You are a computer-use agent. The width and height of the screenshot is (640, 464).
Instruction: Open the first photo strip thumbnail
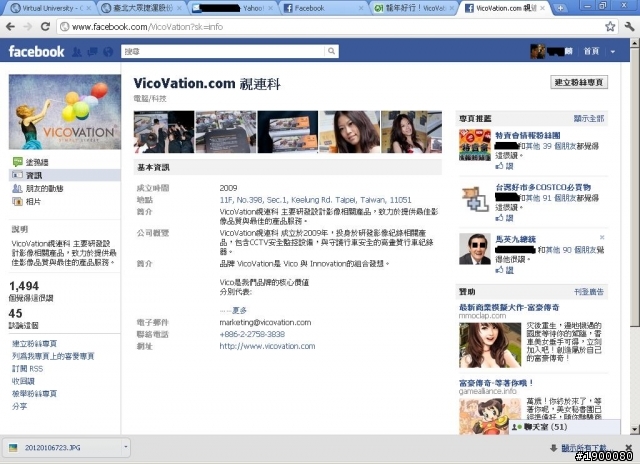[x=164, y=132]
